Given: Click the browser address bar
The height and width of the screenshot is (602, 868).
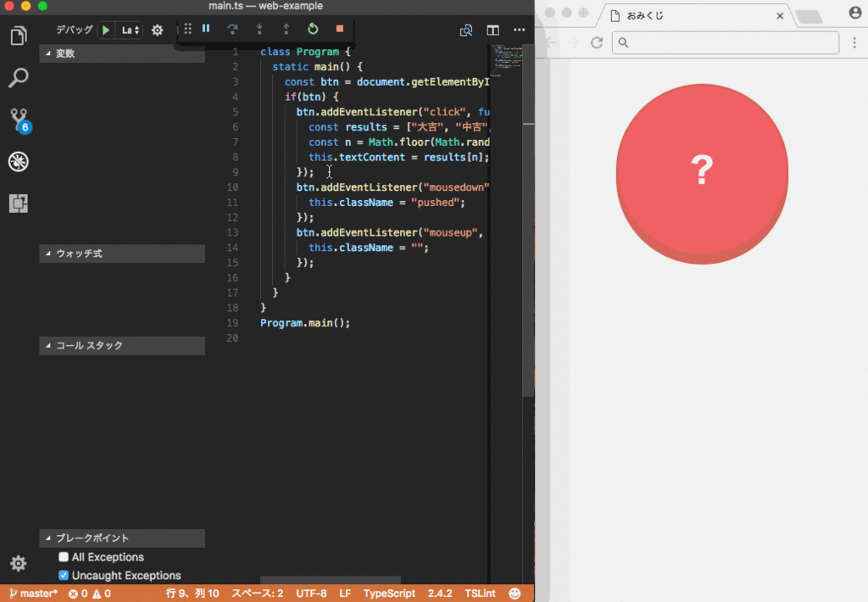Looking at the screenshot, I should 726,42.
